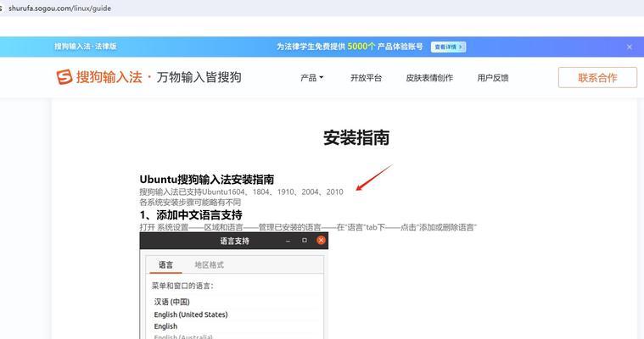Click the 打开系统设置 instruction line

[308, 227]
